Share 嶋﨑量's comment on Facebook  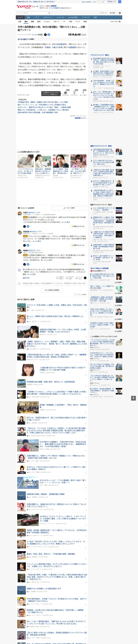(28, 264)
